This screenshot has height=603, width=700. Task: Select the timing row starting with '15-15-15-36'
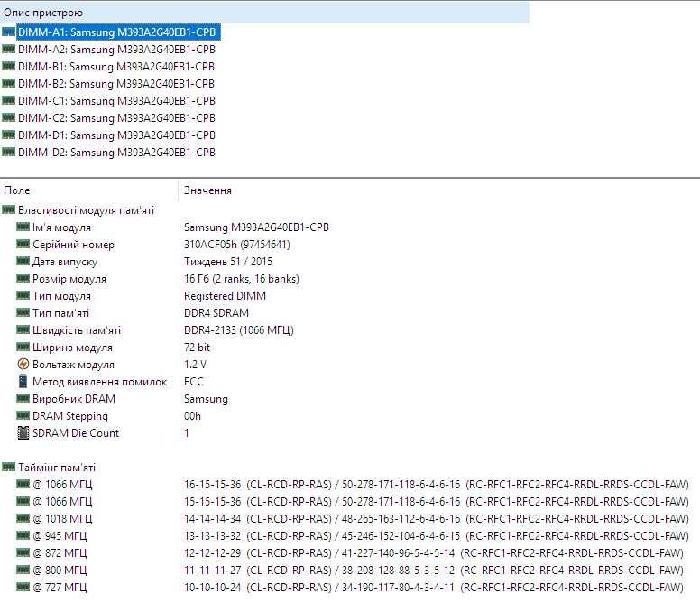click(437, 502)
